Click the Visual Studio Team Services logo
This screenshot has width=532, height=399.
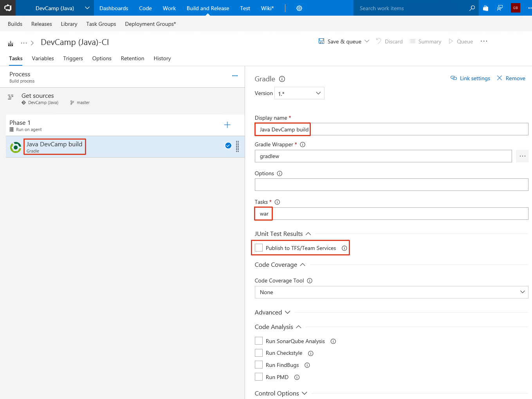coord(8,8)
